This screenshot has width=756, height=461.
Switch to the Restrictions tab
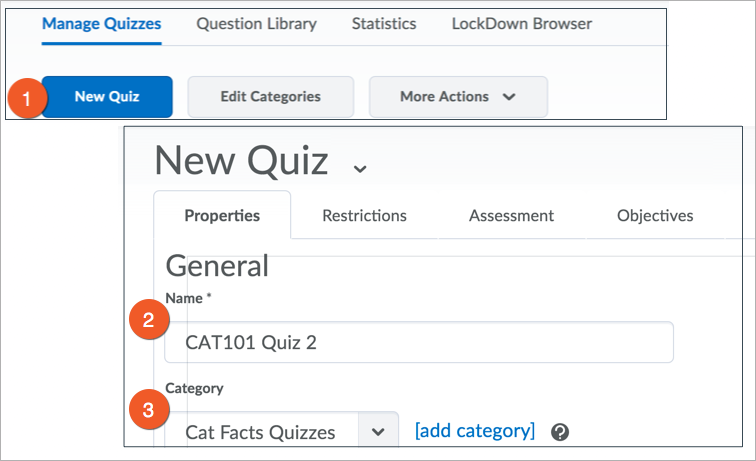(364, 215)
